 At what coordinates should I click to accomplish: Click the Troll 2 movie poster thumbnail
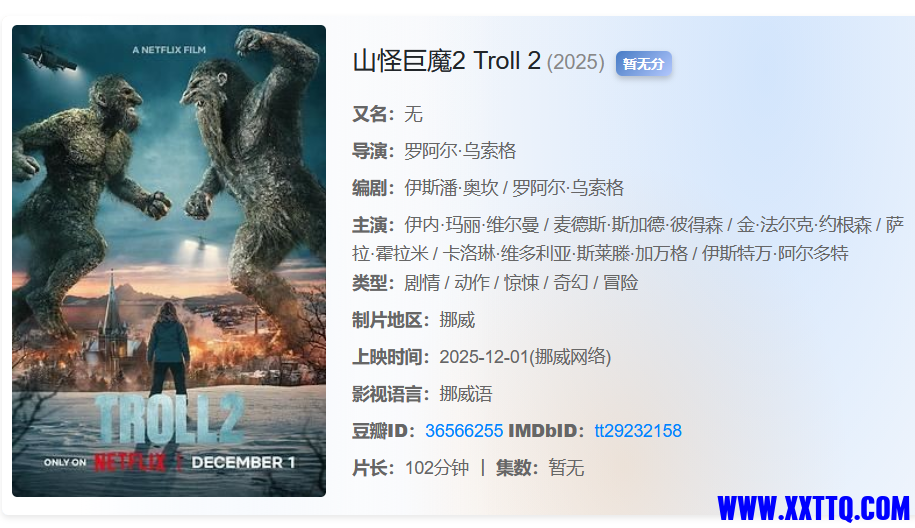pyautogui.click(x=169, y=261)
